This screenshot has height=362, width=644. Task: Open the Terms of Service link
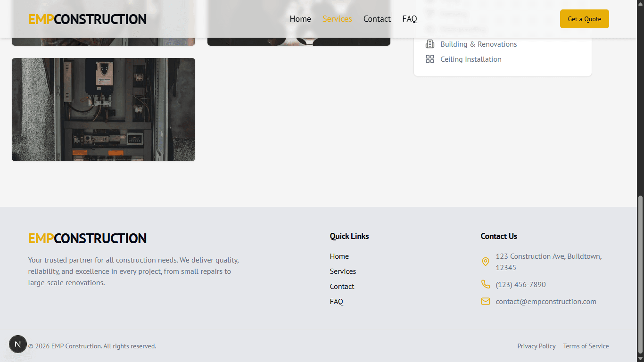(586, 346)
